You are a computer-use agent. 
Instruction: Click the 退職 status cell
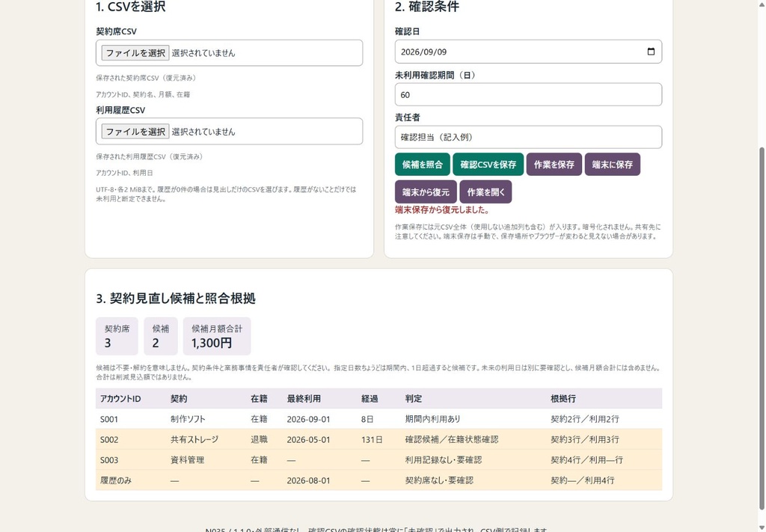(259, 440)
